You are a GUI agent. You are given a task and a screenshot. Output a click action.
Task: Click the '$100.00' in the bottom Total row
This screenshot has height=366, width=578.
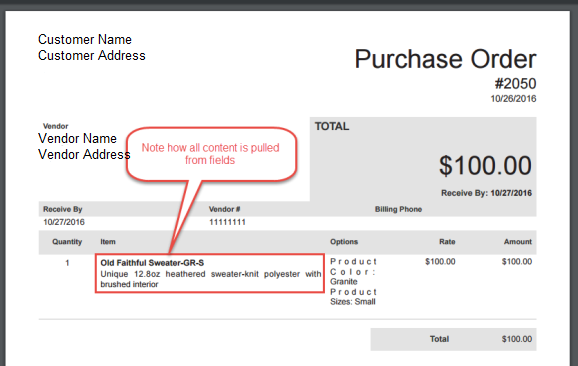coord(517,339)
